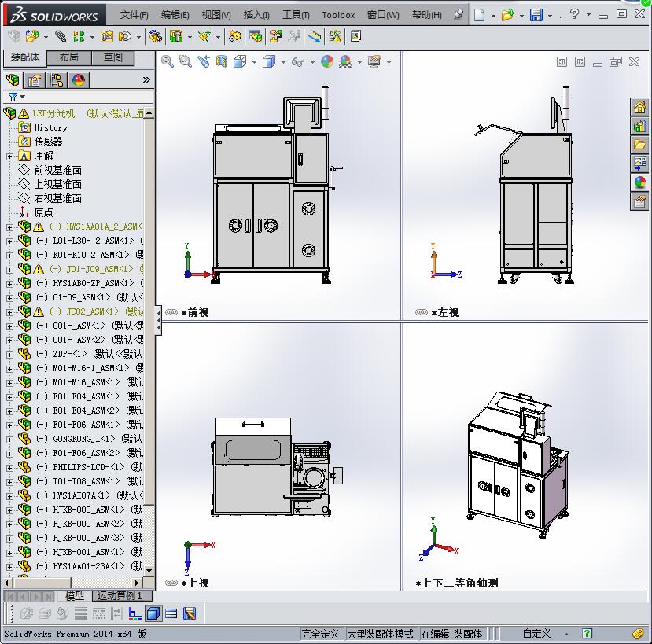Image resolution: width=652 pixels, height=644 pixels.
Task: Toggle the coordinate axes icon in bottom toolbar
Action: 134,613
